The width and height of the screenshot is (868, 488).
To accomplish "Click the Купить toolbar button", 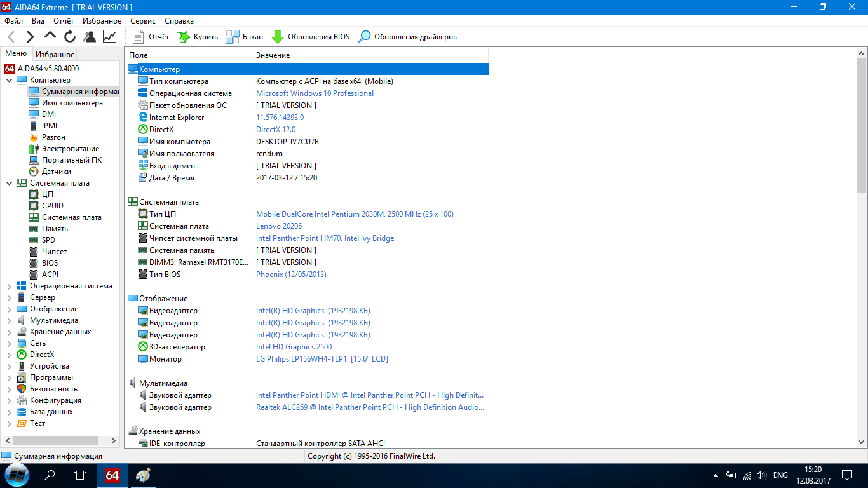I will (x=198, y=37).
